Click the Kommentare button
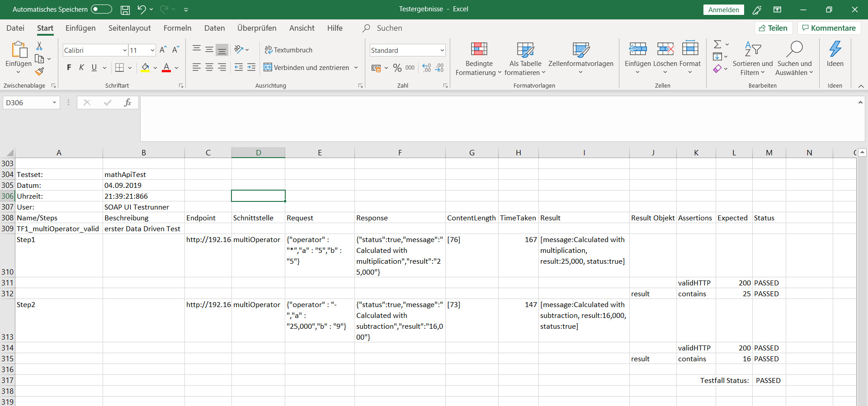The width and height of the screenshot is (868, 406). [829, 28]
